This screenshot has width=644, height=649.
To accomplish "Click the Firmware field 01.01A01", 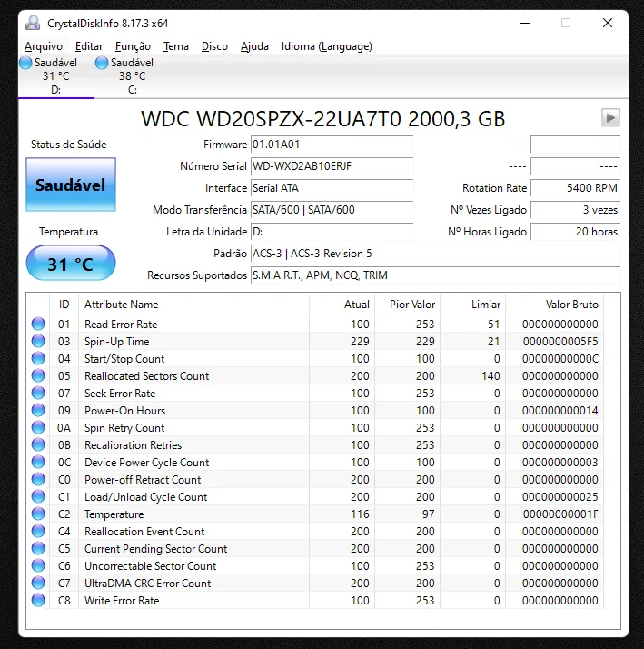I will [x=332, y=145].
